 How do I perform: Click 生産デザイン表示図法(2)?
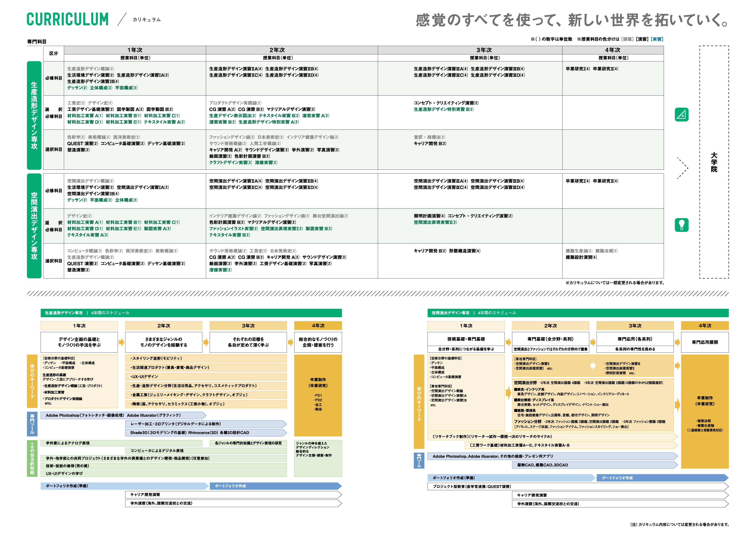tap(232, 116)
